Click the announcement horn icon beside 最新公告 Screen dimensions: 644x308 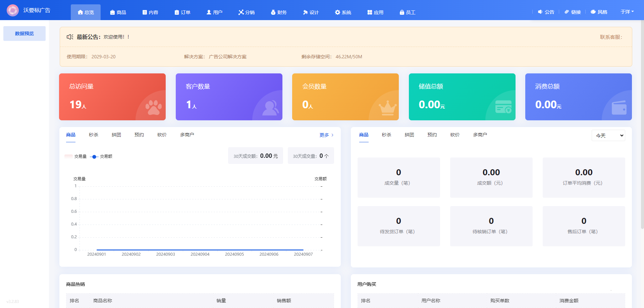(x=70, y=37)
